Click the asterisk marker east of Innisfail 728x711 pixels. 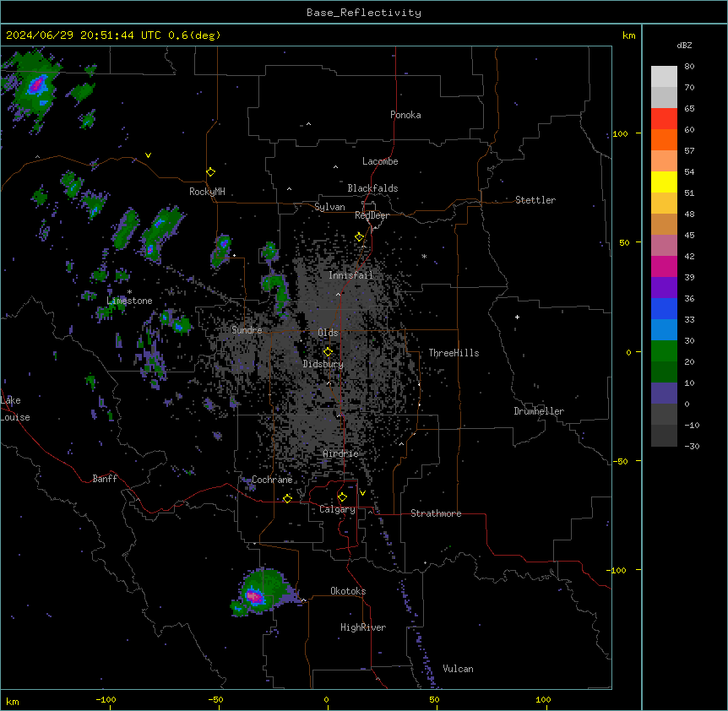pyautogui.click(x=424, y=256)
